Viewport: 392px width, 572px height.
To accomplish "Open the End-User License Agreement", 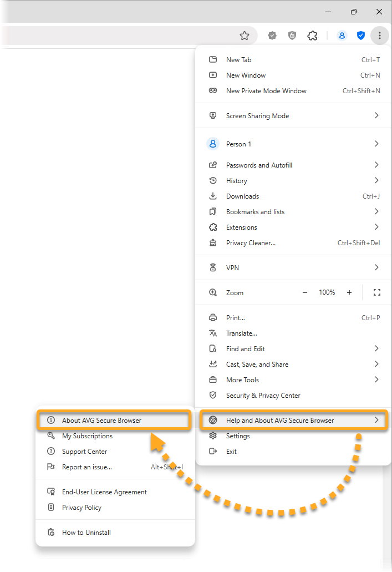I will [x=104, y=492].
